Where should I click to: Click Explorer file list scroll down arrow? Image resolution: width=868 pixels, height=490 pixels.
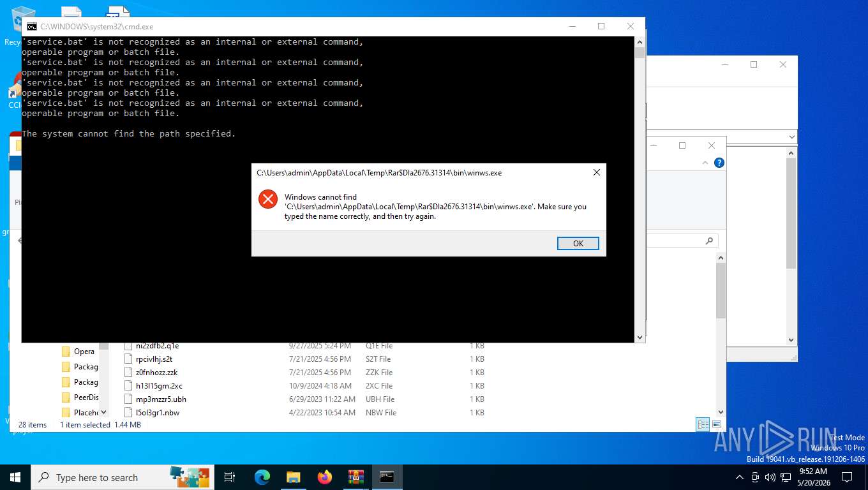(721, 412)
